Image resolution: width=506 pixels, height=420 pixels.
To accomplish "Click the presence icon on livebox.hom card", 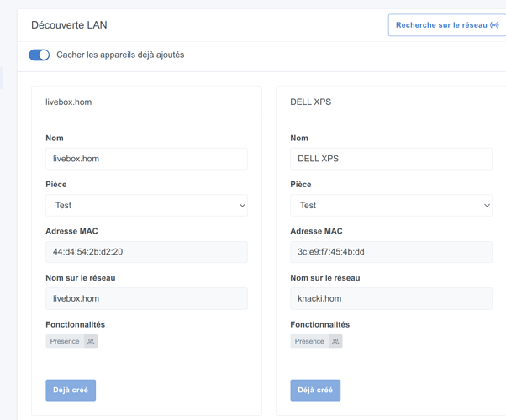I will tap(91, 342).
